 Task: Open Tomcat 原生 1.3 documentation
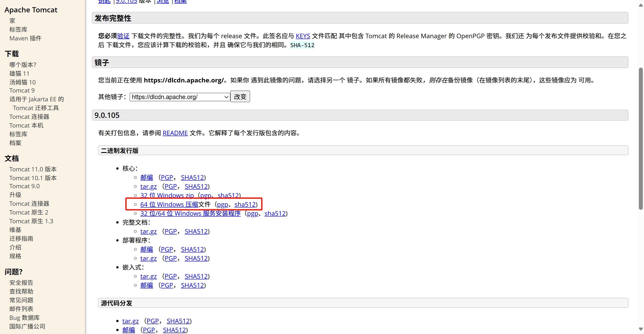[x=31, y=221]
